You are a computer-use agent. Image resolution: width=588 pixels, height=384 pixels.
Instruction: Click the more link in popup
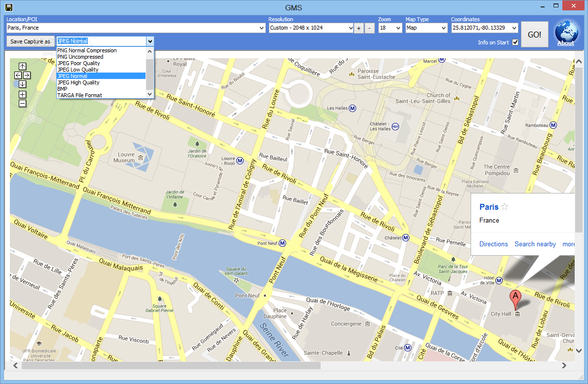click(x=568, y=244)
